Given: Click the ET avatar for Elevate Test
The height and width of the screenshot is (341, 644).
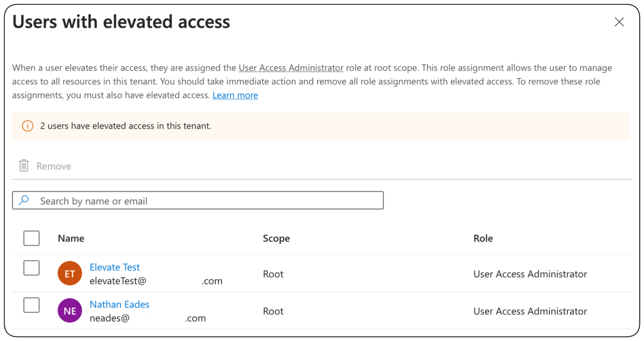Looking at the screenshot, I should pyautogui.click(x=70, y=273).
